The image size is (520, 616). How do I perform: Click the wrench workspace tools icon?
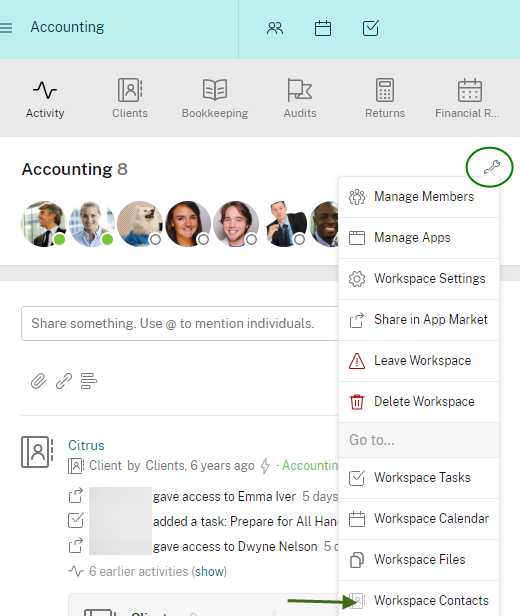click(x=491, y=167)
